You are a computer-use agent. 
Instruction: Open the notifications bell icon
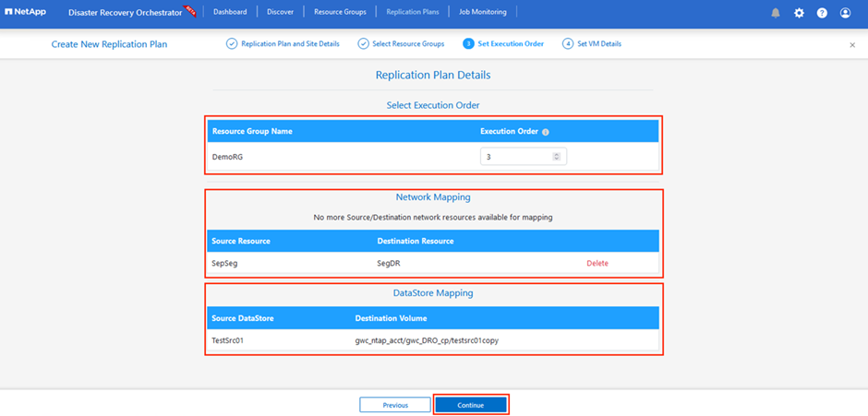pos(776,13)
